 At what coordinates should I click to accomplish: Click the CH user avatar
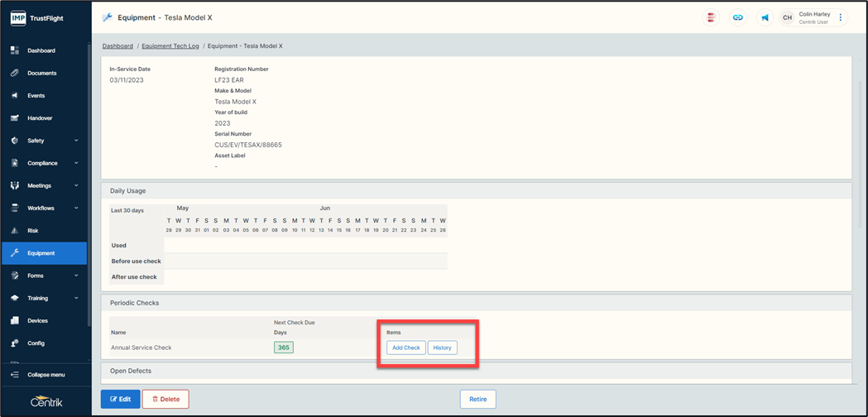(x=788, y=17)
